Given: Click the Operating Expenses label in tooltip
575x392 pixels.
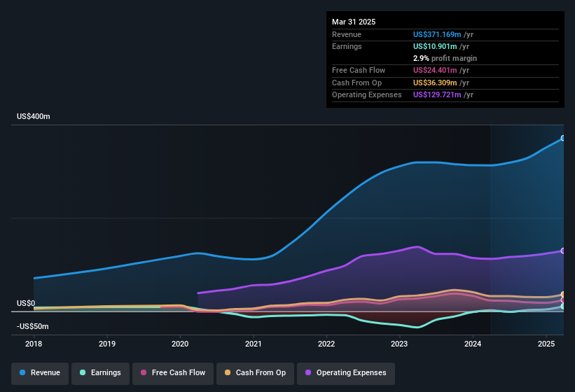Looking at the screenshot, I should (367, 95).
